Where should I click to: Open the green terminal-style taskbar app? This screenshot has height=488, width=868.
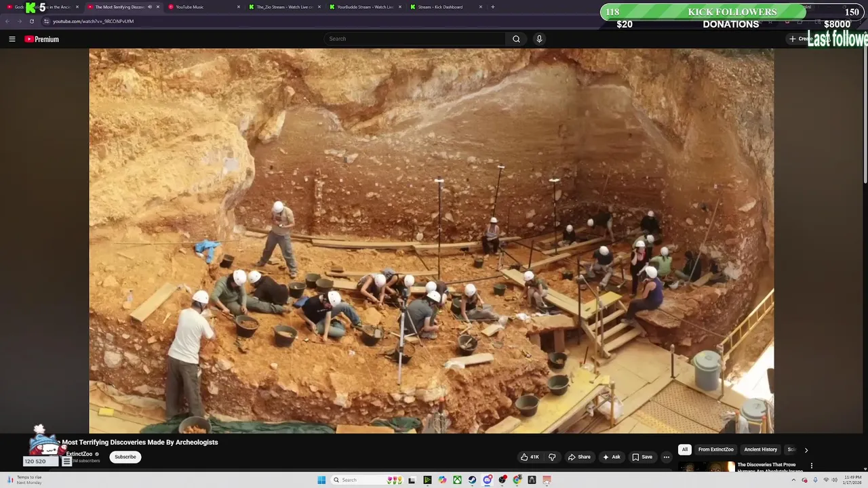tap(427, 480)
